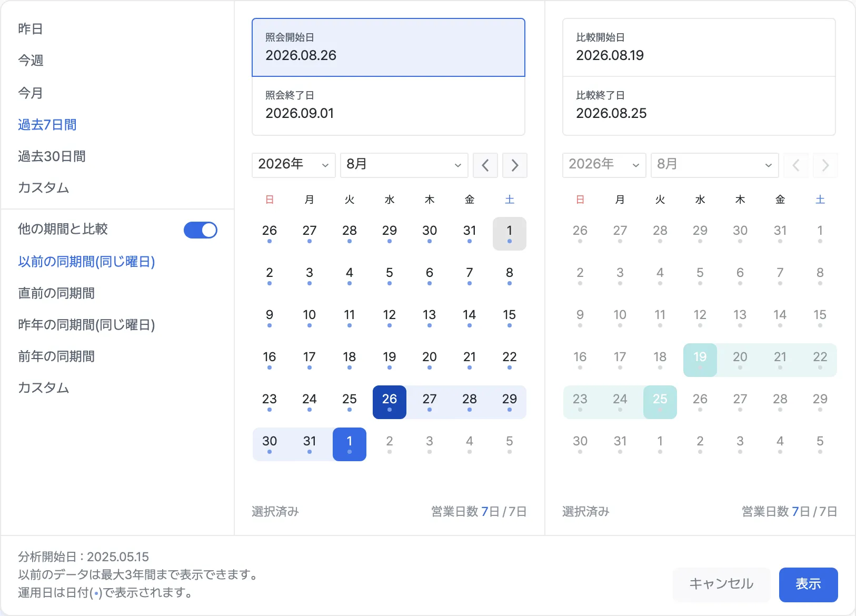Select day 5 in left calendar's second row
Viewport: 856px width, 616px height.
(390, 276)
